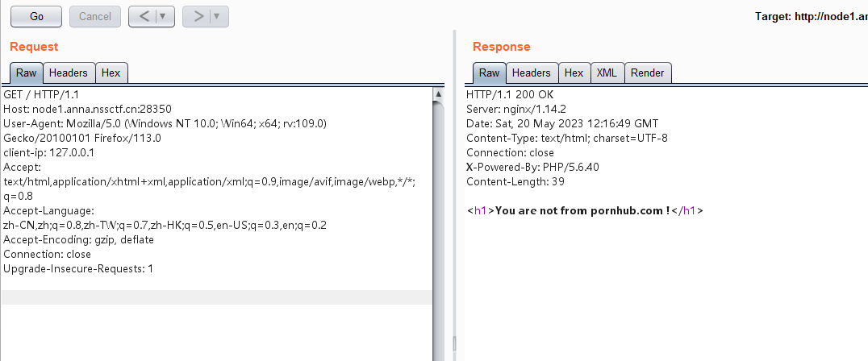Select the Raw tab in Request panel
Screen dimensions: 868x361
26,73
